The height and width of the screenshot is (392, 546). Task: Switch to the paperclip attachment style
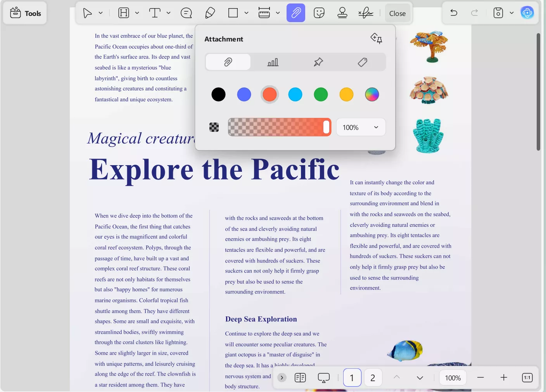(228, 62)
